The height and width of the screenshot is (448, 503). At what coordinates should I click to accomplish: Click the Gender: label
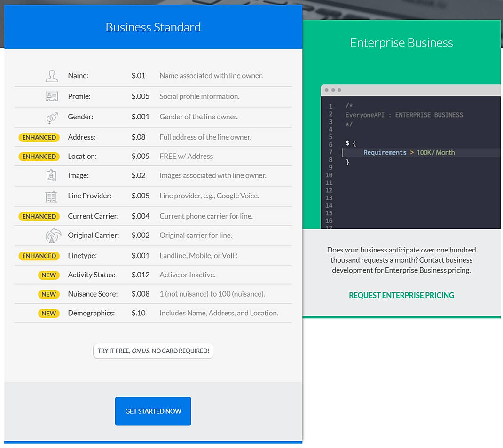(x=80, y=117)
